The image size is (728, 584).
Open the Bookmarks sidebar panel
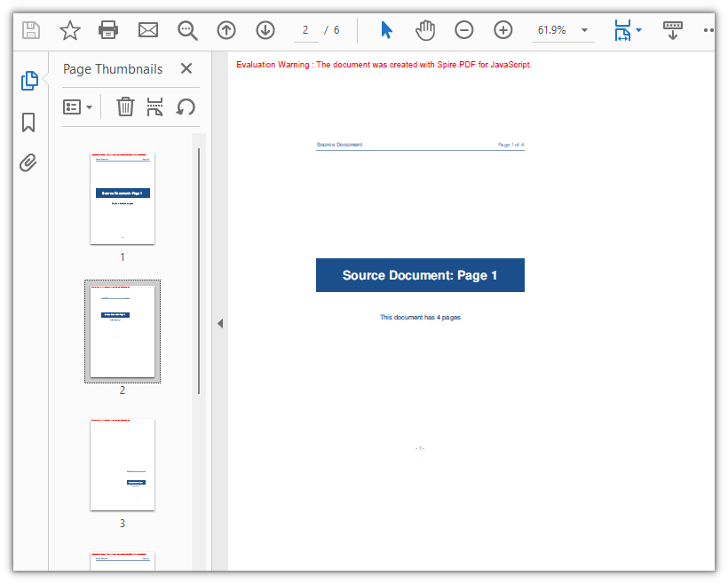point(28,122)
